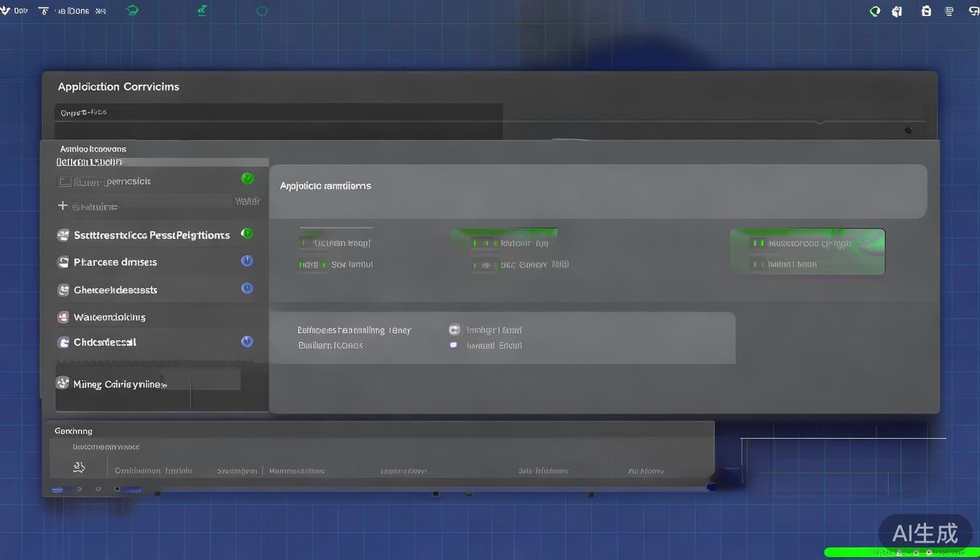
Task: Toggle the green indicator on the "pemesicit" row
Action: click(246, 179)
